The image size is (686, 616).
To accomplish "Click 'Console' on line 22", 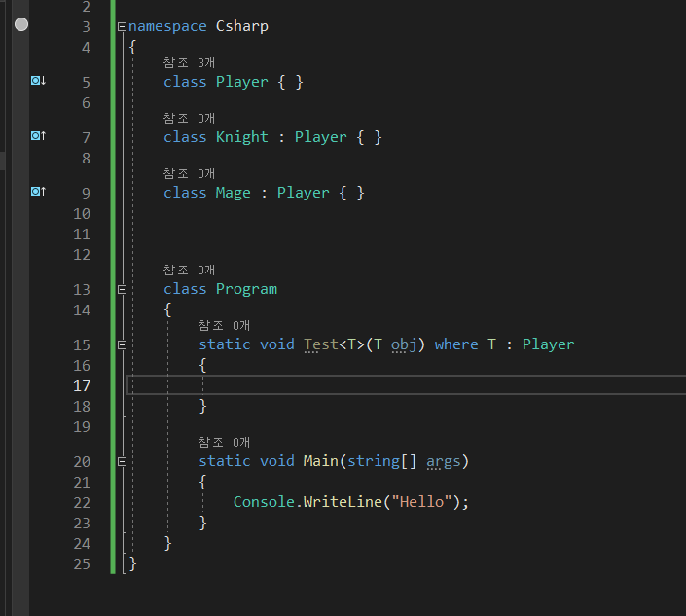I will tap(264, 502).
